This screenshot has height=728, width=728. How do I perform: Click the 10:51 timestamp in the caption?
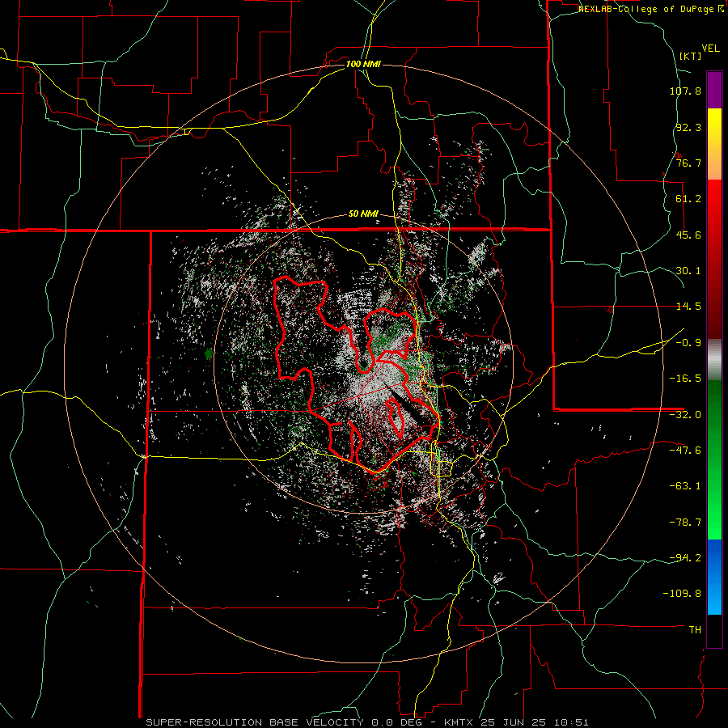point(574,722)
